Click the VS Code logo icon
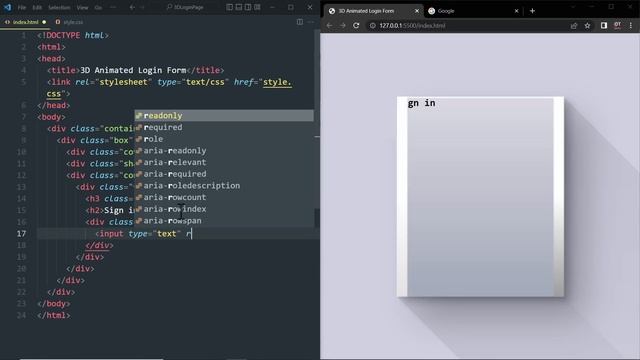This screenshot has height=360, width=640. tap(7, 7)
